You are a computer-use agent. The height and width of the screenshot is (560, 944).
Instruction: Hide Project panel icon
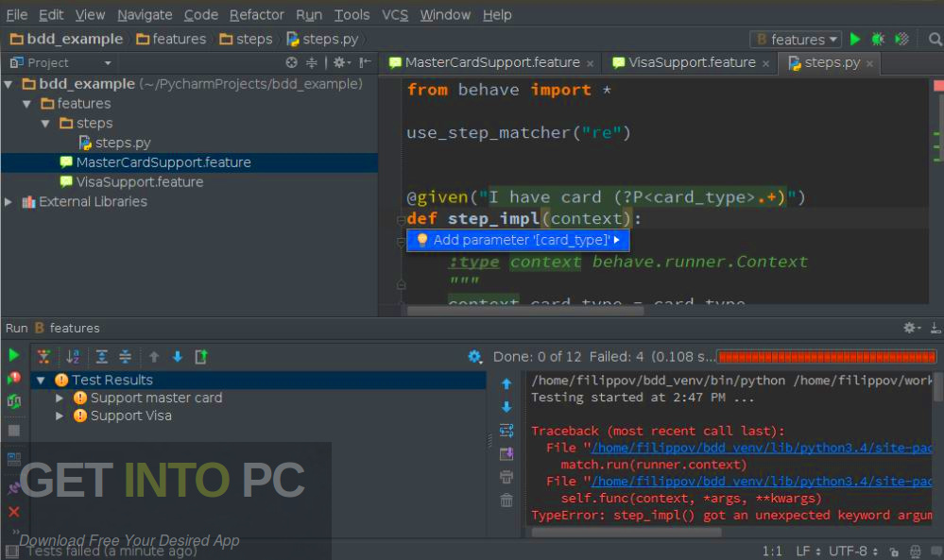pos(365,62)
